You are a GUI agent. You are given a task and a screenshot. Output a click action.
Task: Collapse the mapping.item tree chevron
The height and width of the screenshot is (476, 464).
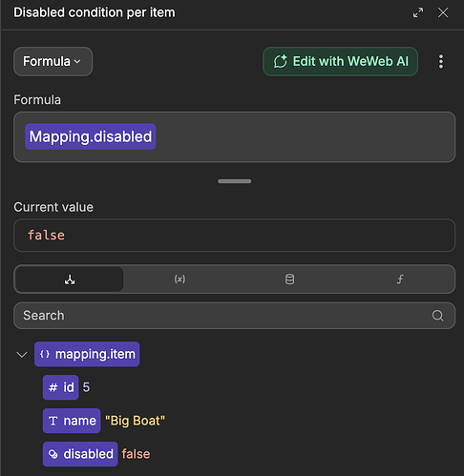coord(22,354)
